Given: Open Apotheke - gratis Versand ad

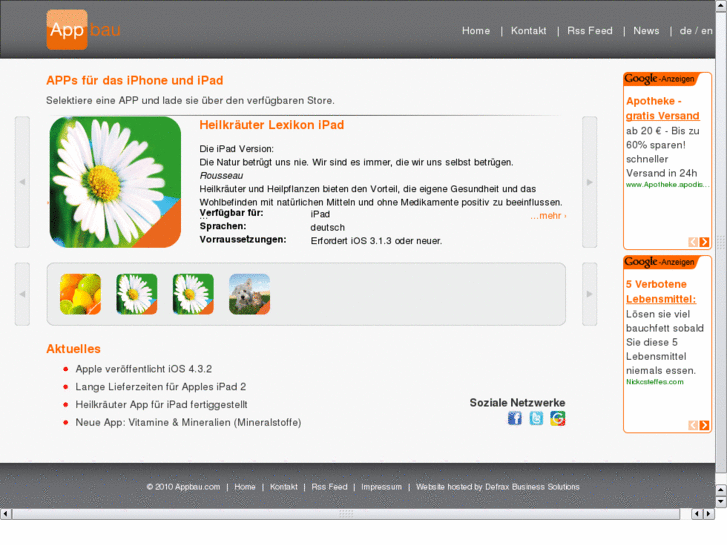Looking at the screenshot, I should click(662, 108).
